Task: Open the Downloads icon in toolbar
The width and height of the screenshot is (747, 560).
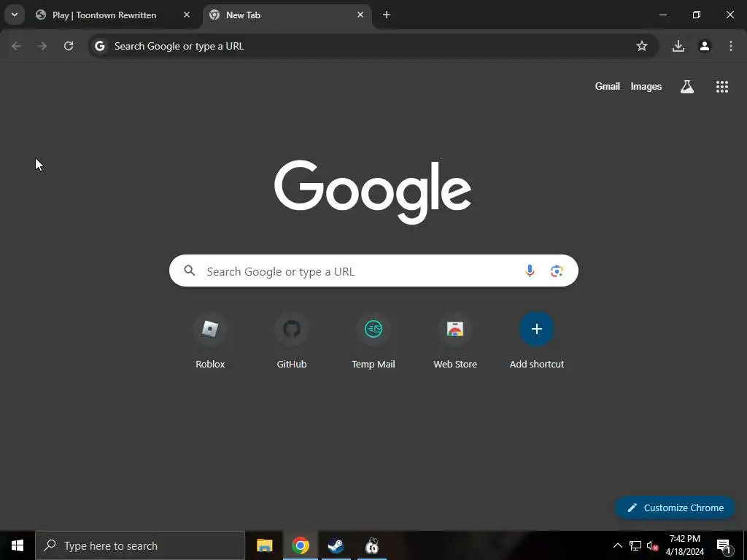Action: point(678,46)
